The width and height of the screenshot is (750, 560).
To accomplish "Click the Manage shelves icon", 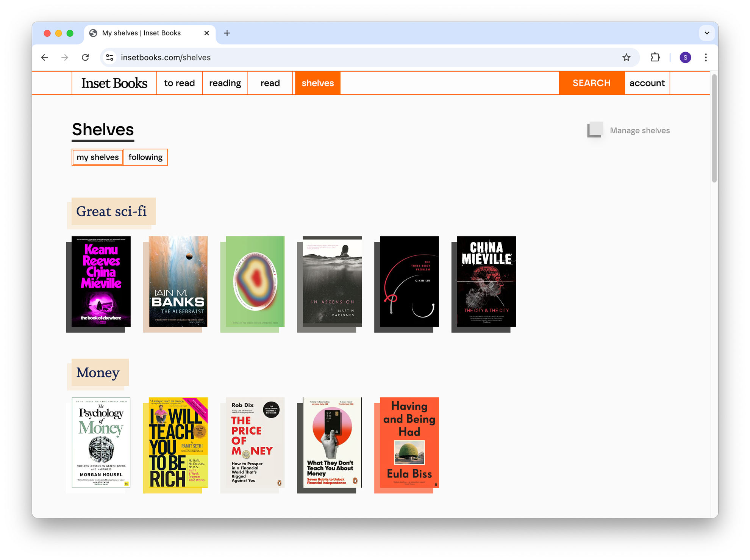I will click(595, 130).
